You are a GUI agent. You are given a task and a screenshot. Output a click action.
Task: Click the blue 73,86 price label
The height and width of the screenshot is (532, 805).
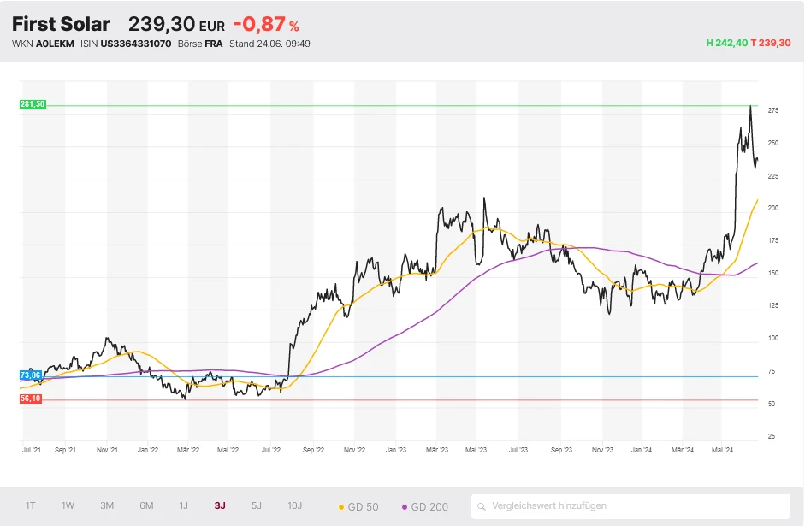[x=31, y=375]
